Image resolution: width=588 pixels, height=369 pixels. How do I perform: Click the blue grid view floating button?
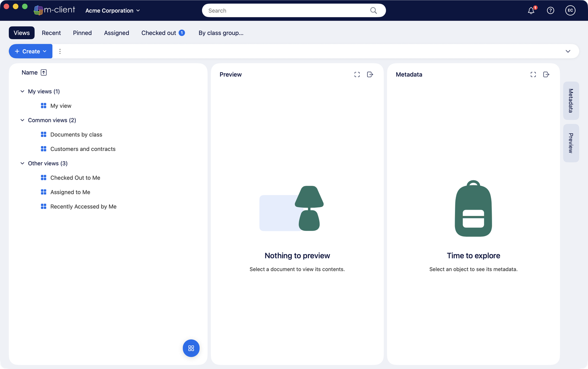(x=191, y=348)
